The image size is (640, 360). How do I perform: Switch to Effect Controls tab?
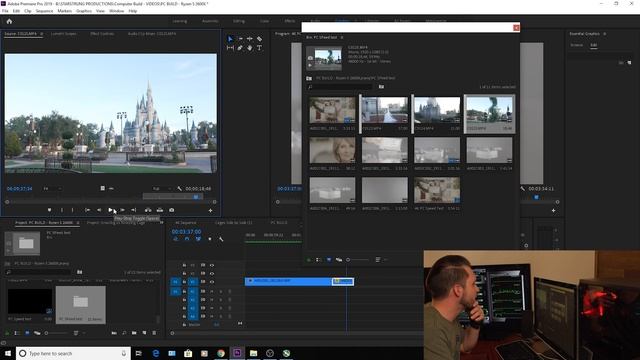pyautogui.click(x=102, y=34)
